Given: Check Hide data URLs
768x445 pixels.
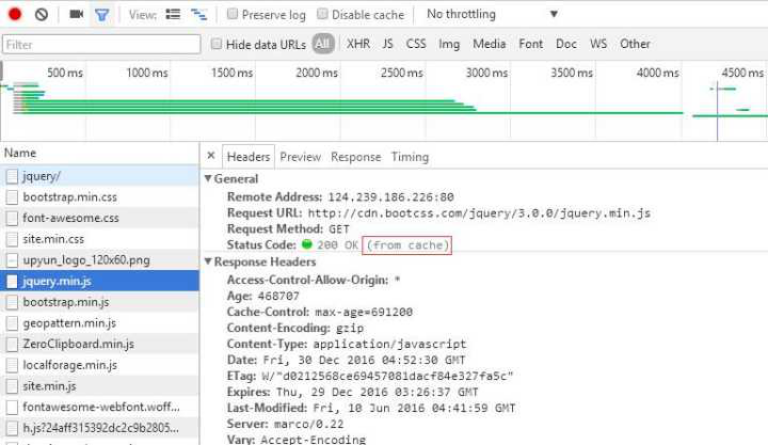Looking at the screenshot, I should [216, 44].
